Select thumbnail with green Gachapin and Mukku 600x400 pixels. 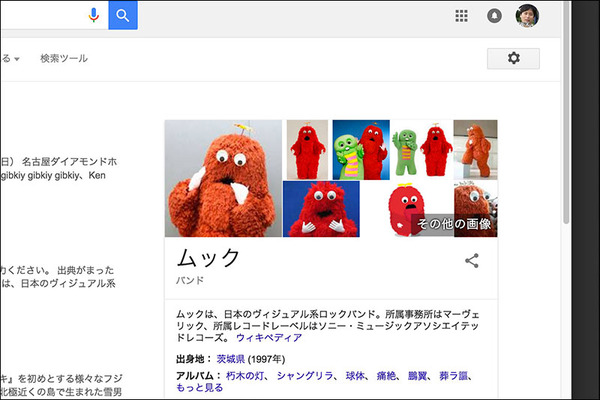point(360,149)
